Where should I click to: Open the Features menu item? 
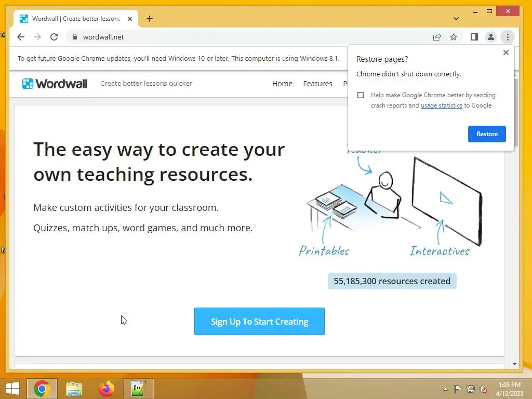(317, 84)
